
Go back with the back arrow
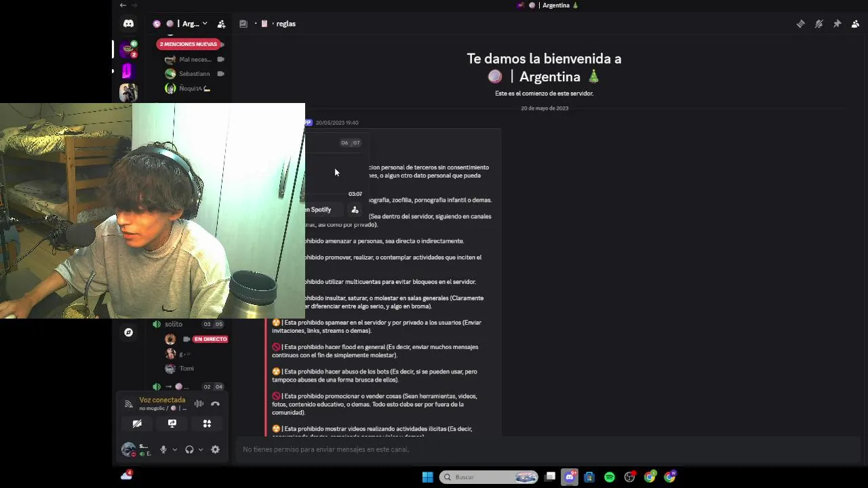[123, 5]
